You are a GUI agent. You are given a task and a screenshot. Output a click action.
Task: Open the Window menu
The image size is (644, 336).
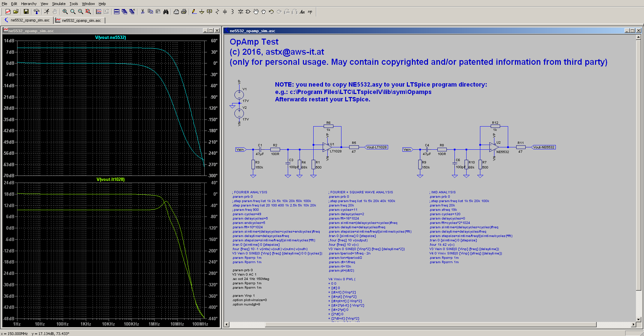pyautogui.click(x=88, y=4)
